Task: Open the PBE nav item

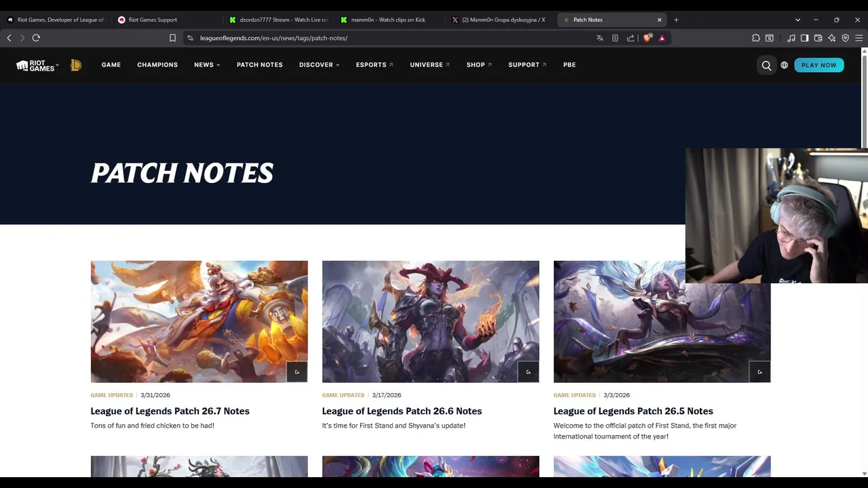Action: [570, 65]
